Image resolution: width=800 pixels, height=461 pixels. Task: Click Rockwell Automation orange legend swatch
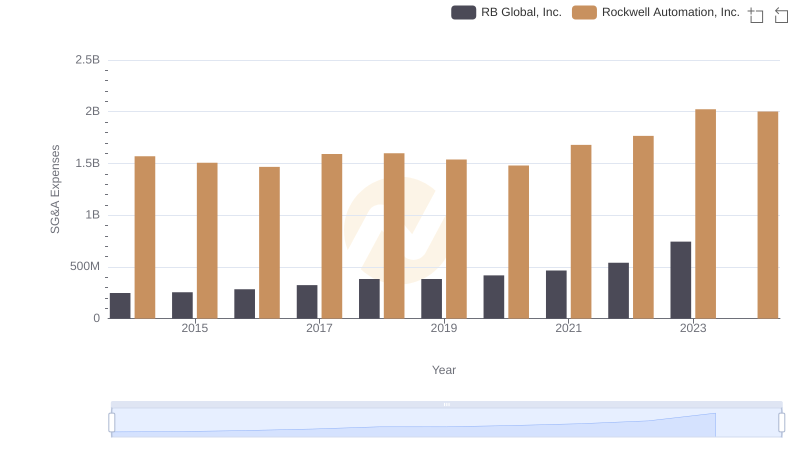tap(584, 12)
